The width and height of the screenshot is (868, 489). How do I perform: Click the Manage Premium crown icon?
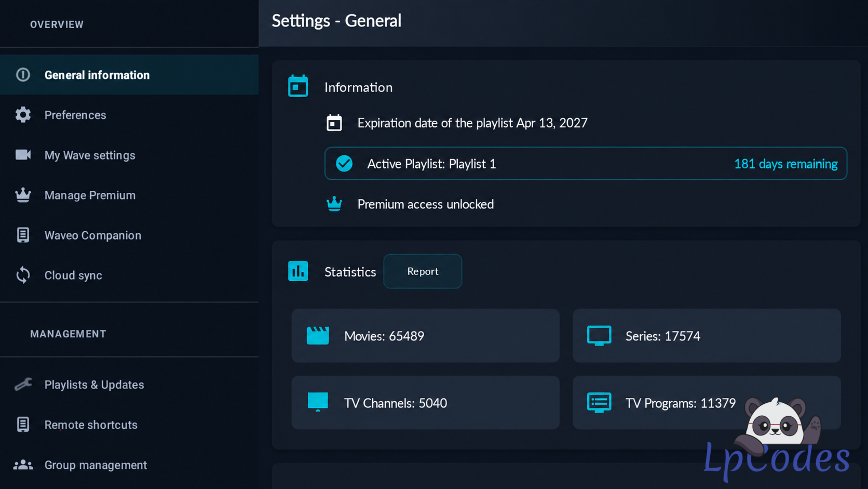click(23, 195)
